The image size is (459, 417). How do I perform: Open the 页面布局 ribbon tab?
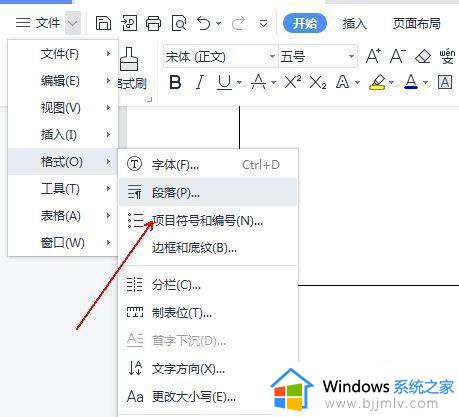coord(416,24)
